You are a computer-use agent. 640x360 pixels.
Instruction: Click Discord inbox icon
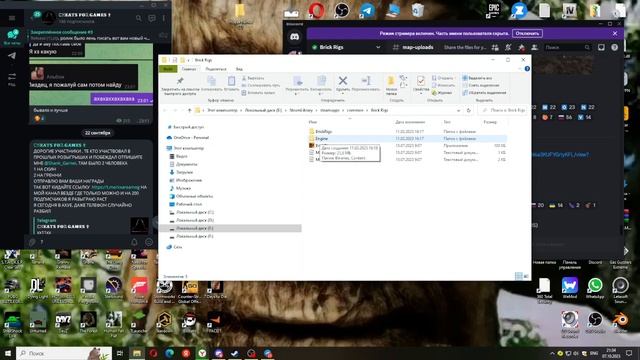point(601,47)
